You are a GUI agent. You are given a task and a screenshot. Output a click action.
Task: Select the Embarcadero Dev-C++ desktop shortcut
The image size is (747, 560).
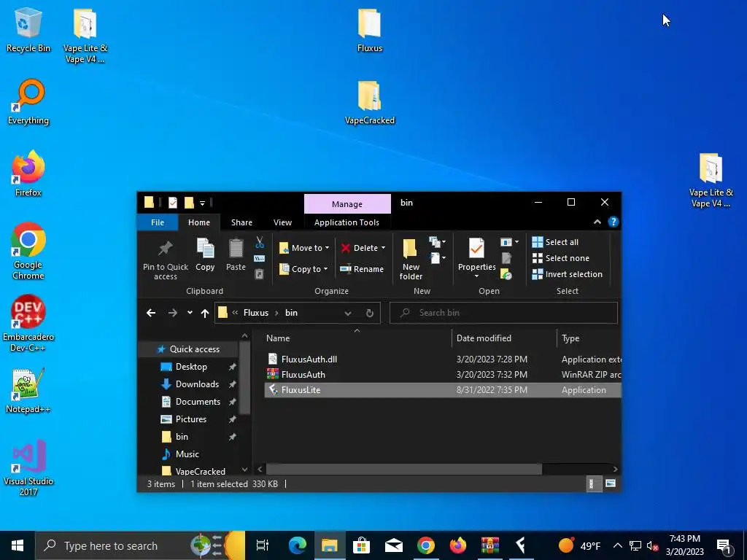(28, 323)
